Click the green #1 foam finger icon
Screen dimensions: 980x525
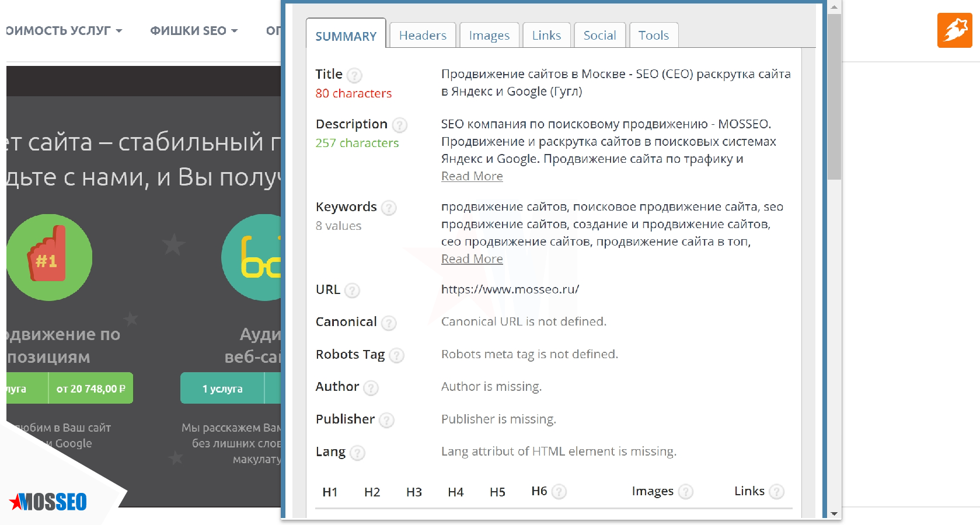click(49, 257)
